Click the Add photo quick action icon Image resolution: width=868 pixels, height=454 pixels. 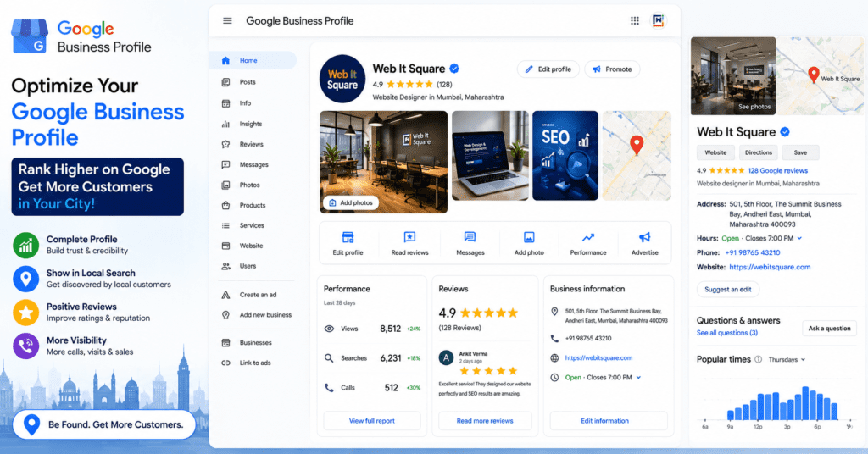529,238
